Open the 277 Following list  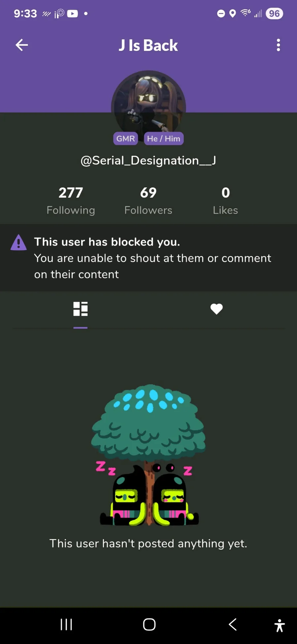pos(71,200)
